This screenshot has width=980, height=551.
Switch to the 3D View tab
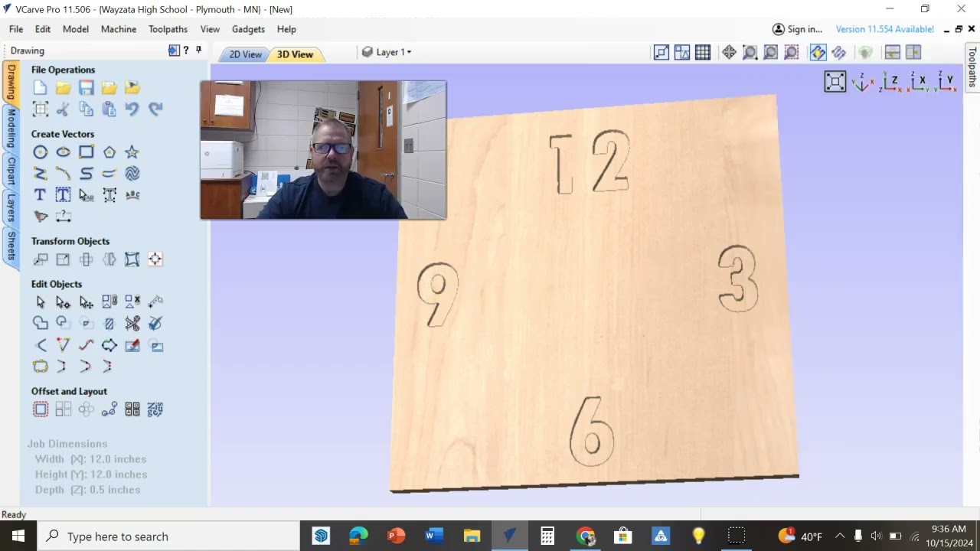(x=296, y=54)
